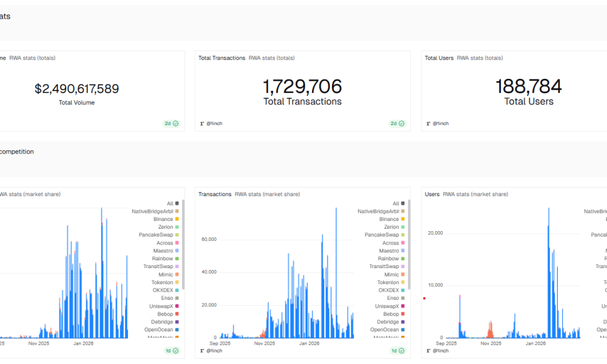
Task: Click the 1inch logo icon in Total Users card
Action: (428, 123)
